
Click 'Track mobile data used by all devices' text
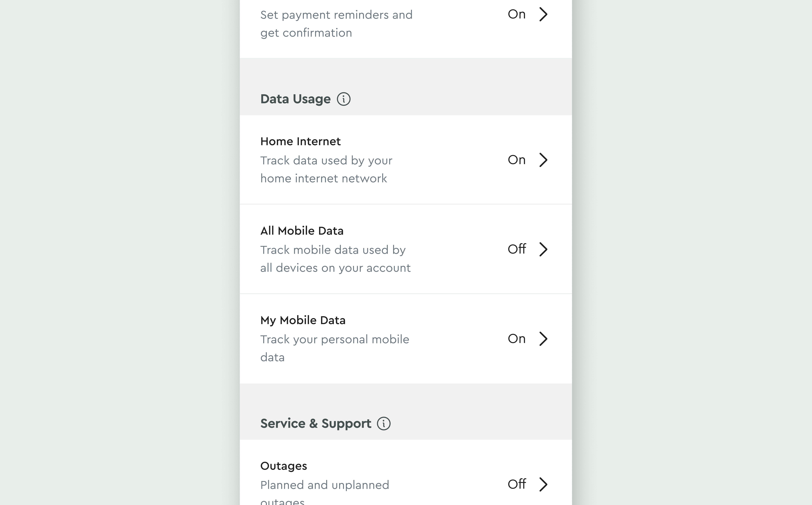(x=335, y=259)
